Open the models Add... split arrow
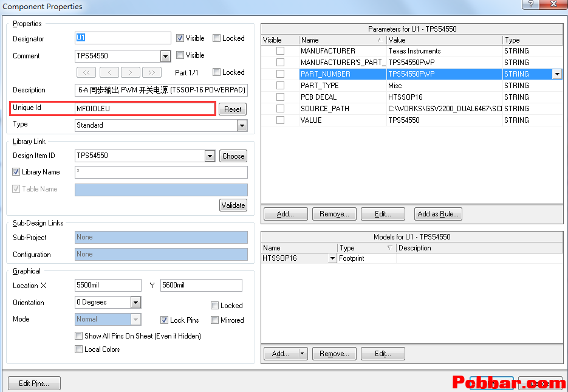Screen dimensions: 568x392 (303, 354)
